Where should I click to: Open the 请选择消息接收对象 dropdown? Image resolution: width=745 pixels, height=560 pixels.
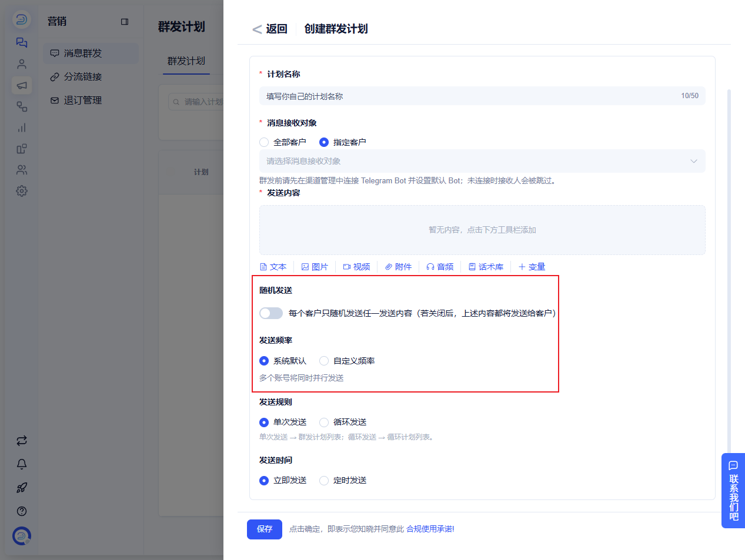click(482, 161)
